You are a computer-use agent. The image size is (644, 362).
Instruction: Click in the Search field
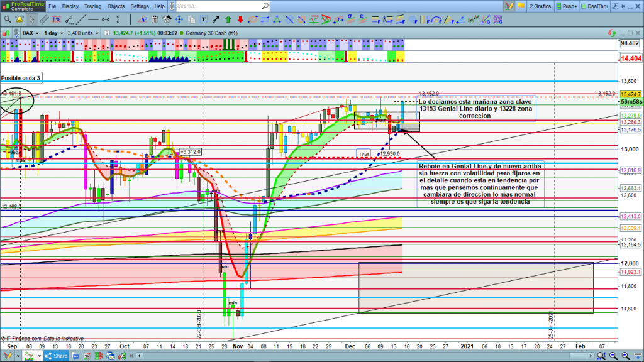pos(220,6)
